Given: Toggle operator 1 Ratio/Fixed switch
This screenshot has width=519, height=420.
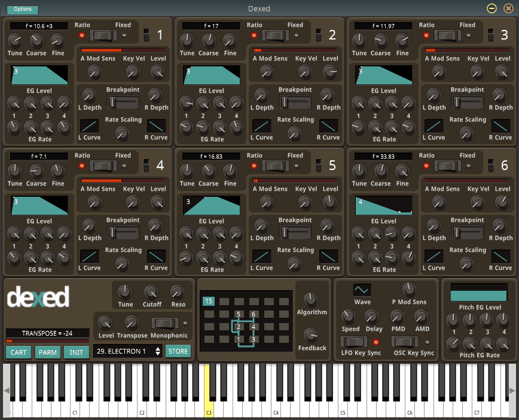Looking at the screenshot, I should pyautogui.click(x=103, y=35).
